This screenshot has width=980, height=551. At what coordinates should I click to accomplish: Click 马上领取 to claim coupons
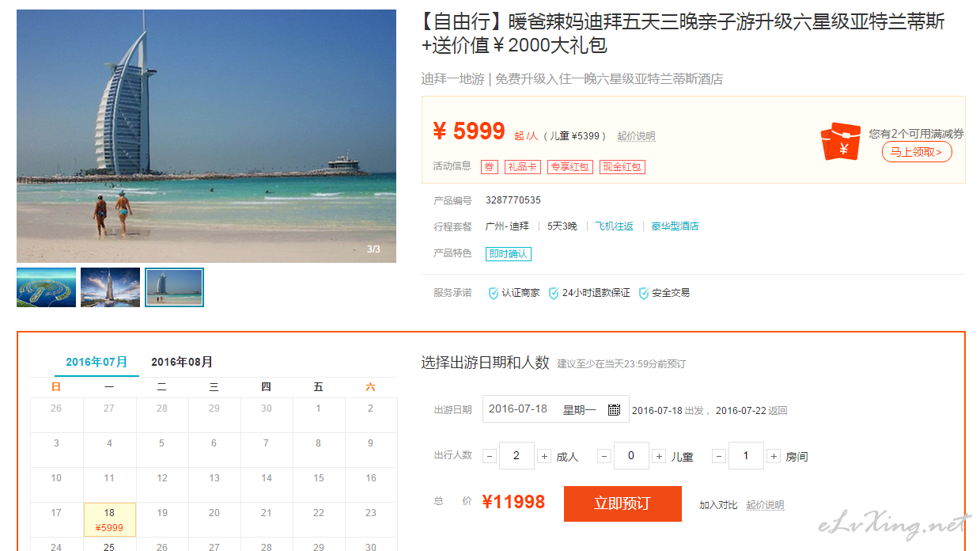[x=917, y=152]
